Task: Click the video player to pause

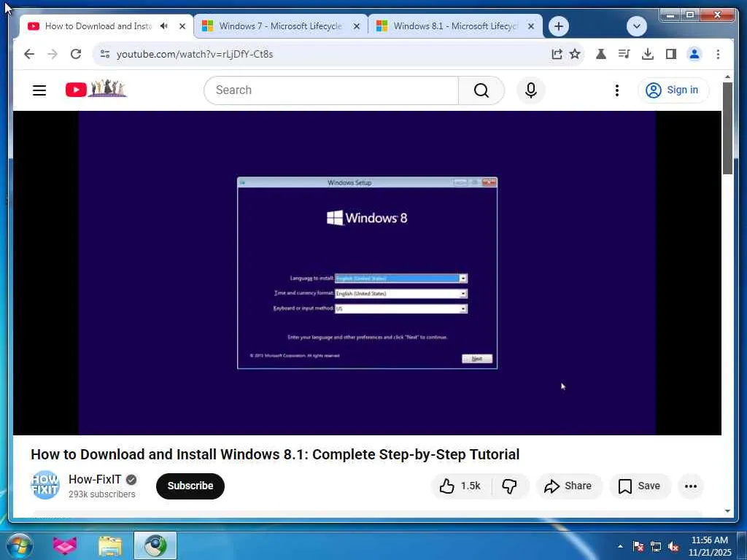Action: [367, 273]
